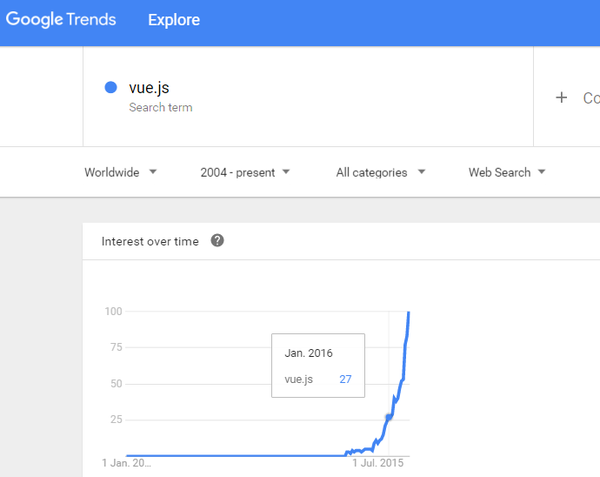Open the Explore page link

click(x=174, y=20)
